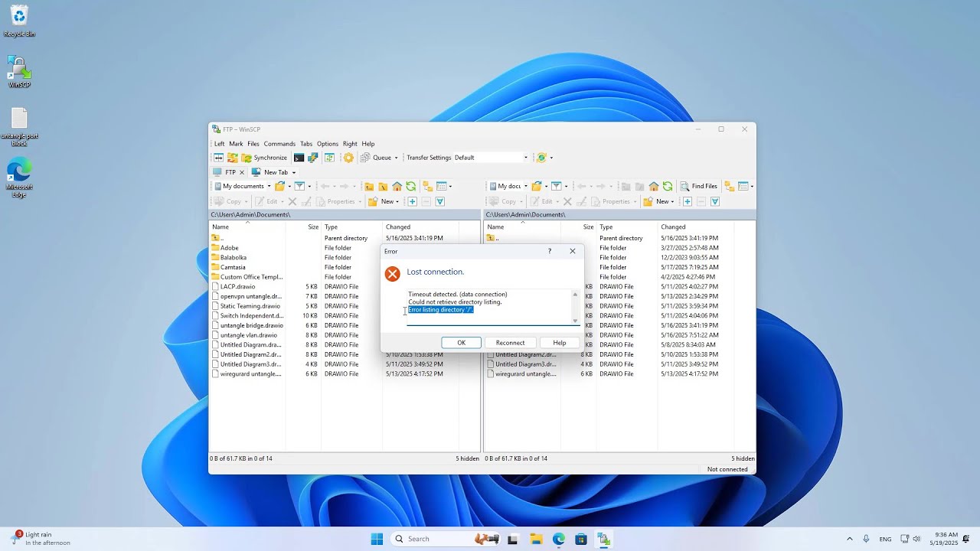Click the right panel Open Directory folder icon
Image resolution: width=980 pixels, height=551 pixels.
click(x=537, y=186)
